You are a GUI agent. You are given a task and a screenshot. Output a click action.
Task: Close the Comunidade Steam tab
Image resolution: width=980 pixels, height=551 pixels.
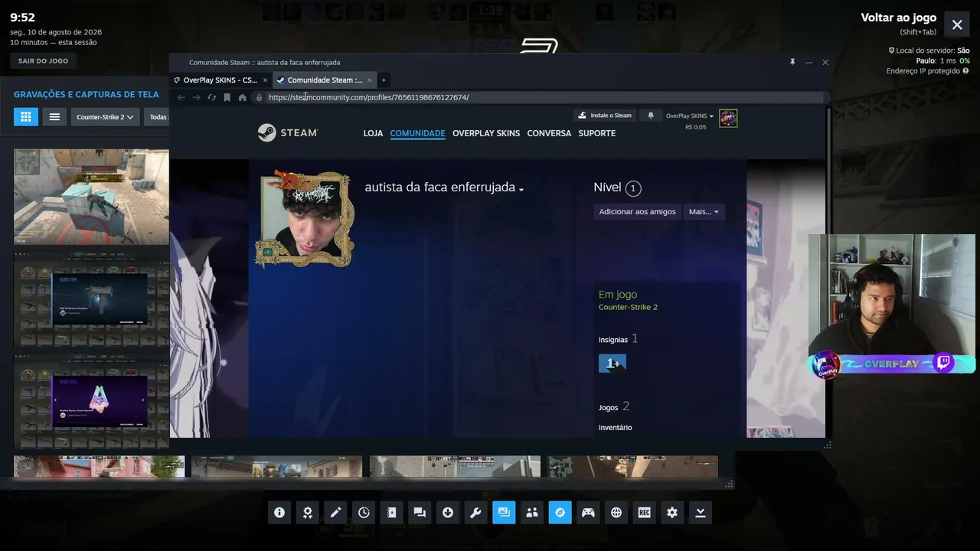pyautogui.click(x=369, y=80)
